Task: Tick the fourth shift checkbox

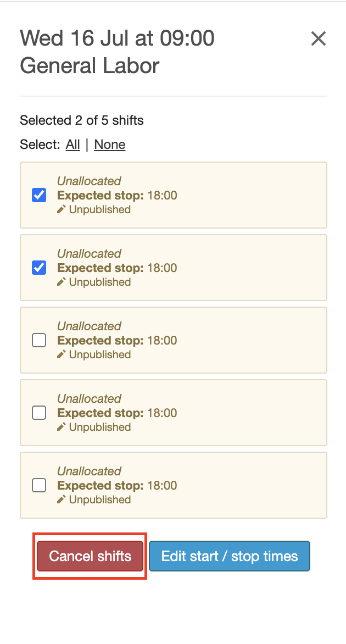Action: pos(39,413)
